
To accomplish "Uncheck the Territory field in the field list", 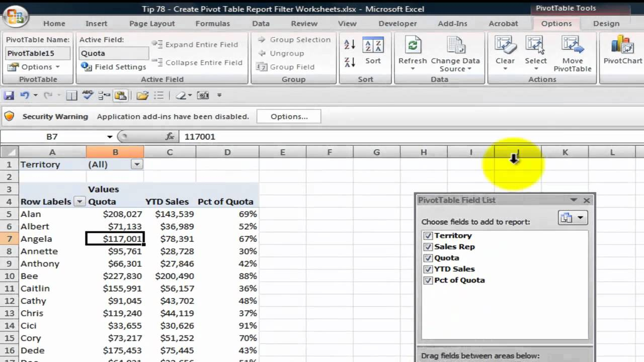I will [x=428, y=235].
